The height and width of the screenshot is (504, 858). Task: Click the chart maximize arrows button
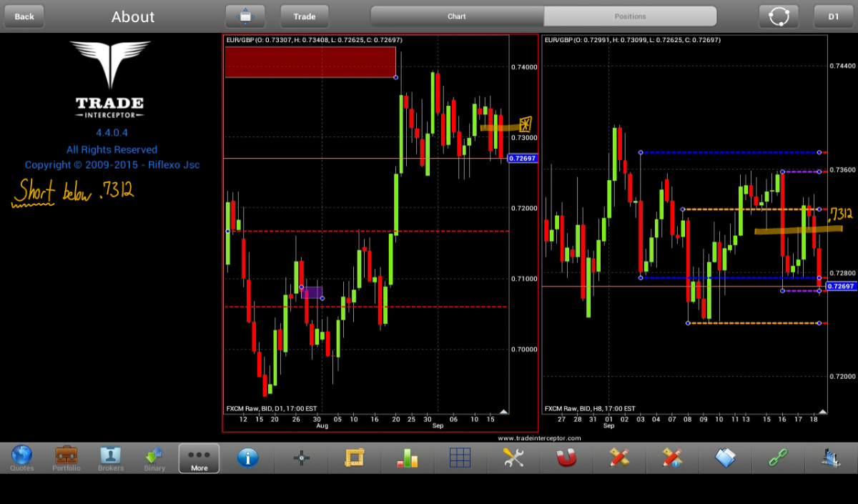coord(245,16)
